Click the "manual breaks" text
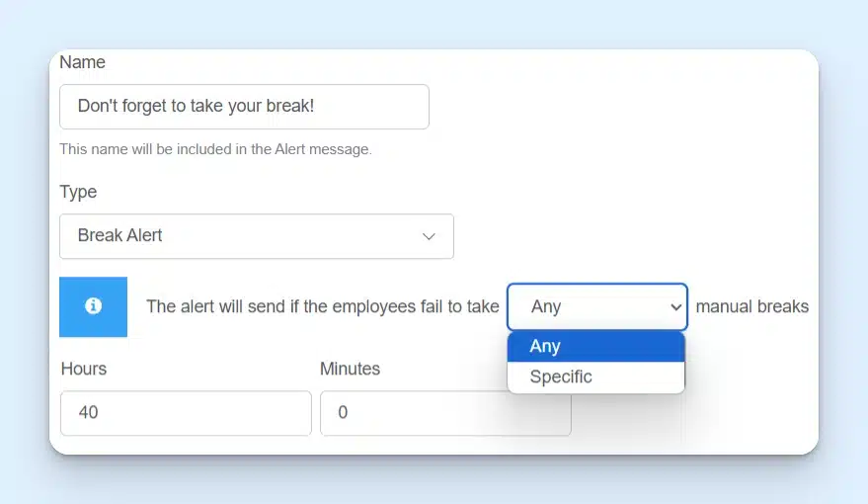The height and width of the screenshot is (504, 868). (x=751, y=306)
